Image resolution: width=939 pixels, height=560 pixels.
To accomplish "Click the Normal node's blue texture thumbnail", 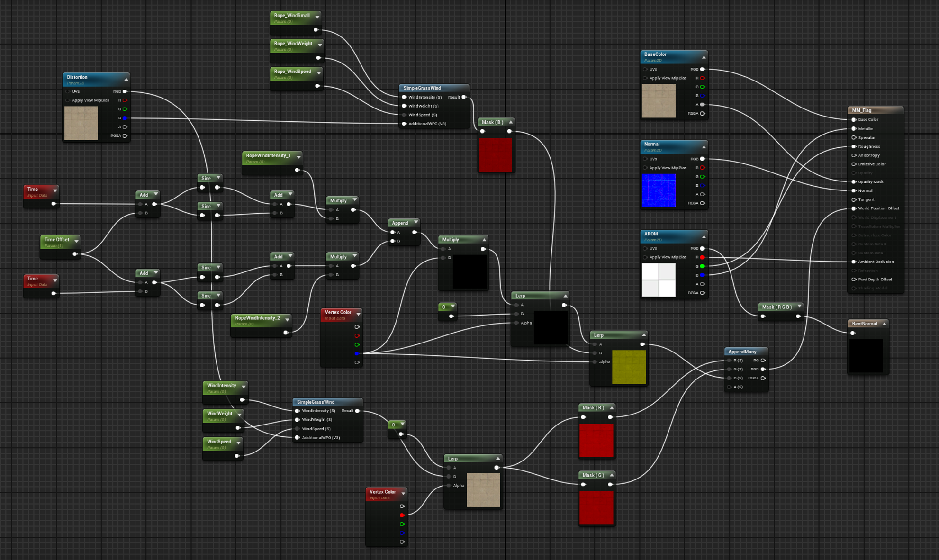I will (658, 190).
